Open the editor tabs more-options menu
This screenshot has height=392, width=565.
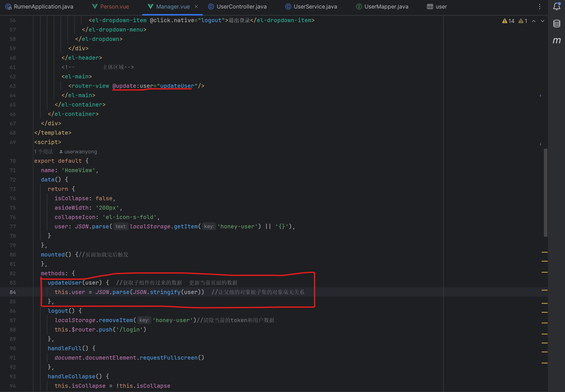(x=540, y=7)
